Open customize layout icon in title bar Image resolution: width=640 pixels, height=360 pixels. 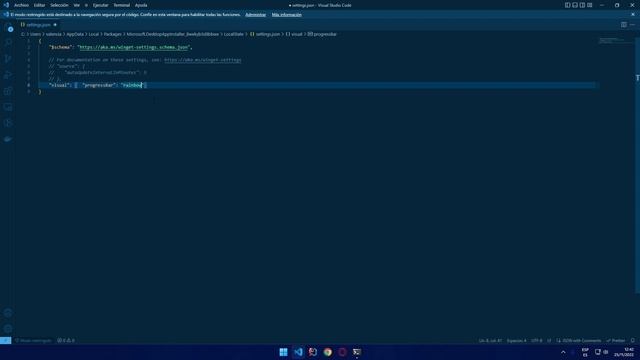point(590,5)
